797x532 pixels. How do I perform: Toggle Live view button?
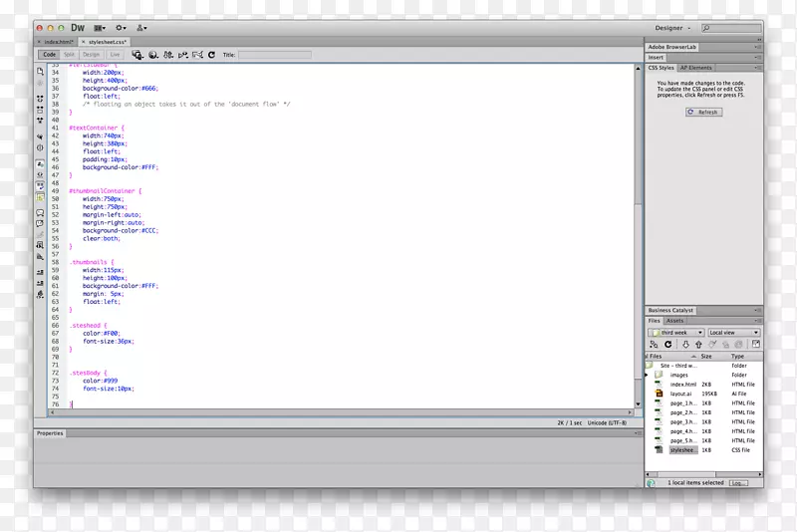click(115, 55)
